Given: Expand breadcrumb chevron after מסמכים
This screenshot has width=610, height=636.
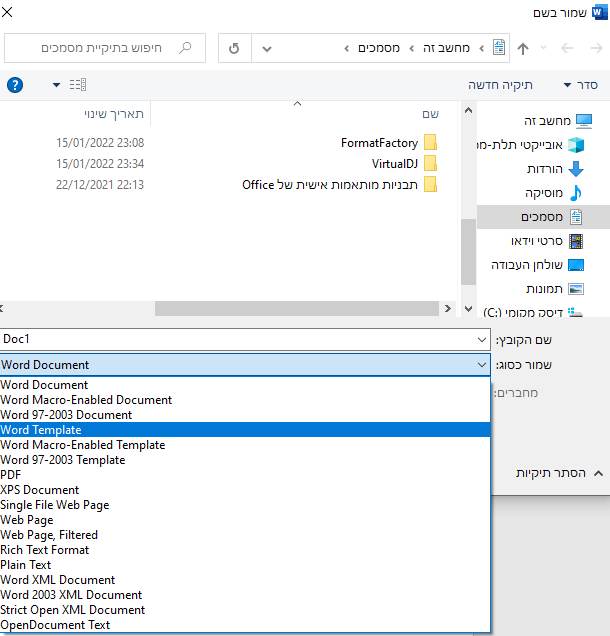Looking at the screenshot, I should (346, 49).
